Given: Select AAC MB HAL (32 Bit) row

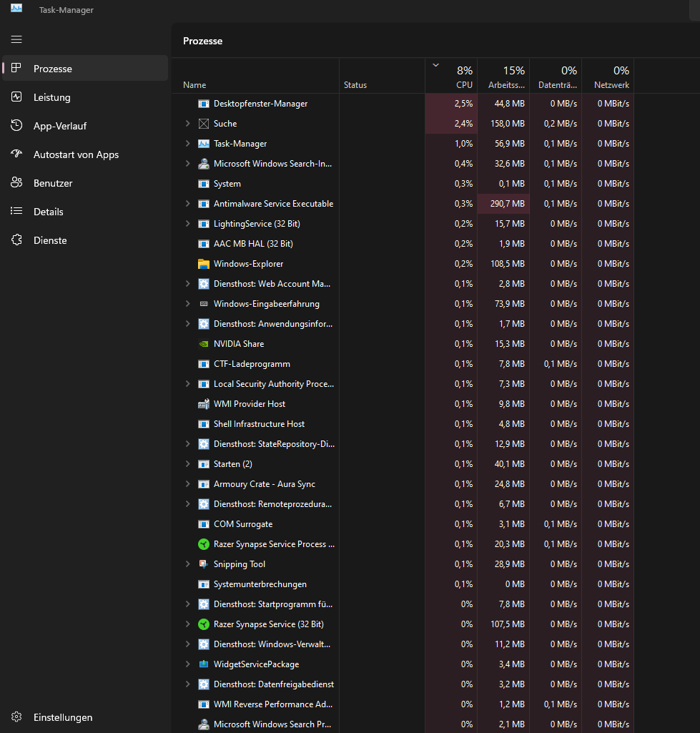Looking at the screenshot, I should point(403,244).
